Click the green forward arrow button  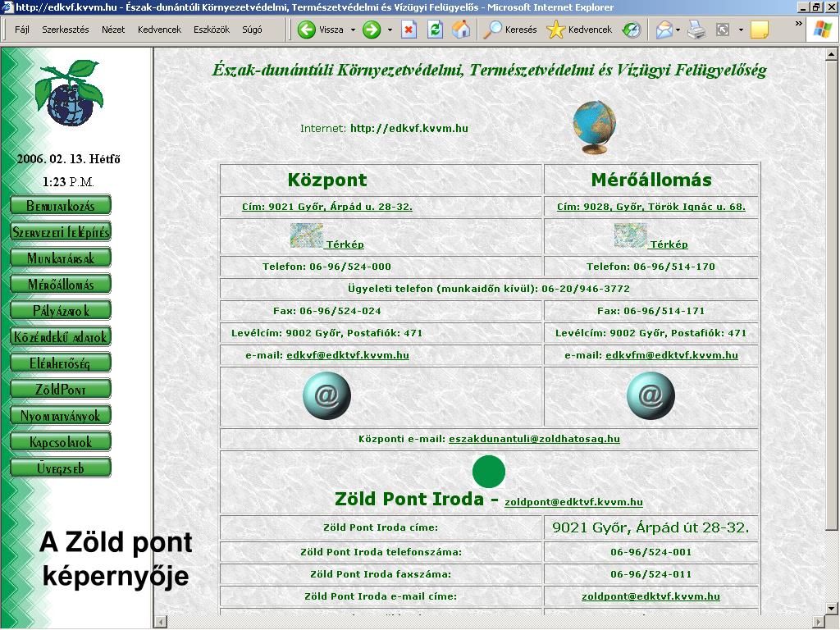[x=372, y=30]
